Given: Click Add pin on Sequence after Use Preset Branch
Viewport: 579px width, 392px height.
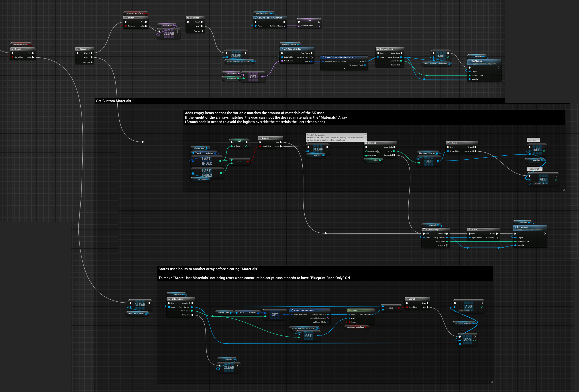Looking at the screenshot, I should [x=199, y=31].
